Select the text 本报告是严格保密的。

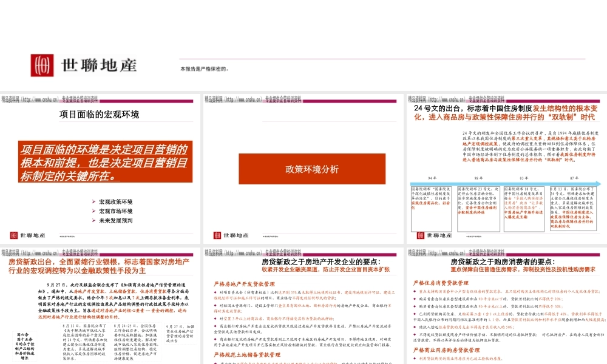click(x=205, y=69)
